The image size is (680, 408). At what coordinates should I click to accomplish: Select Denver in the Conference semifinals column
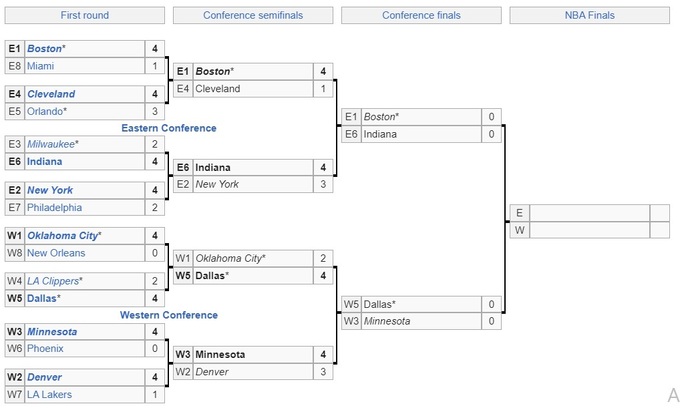click(x=212, y=372)
